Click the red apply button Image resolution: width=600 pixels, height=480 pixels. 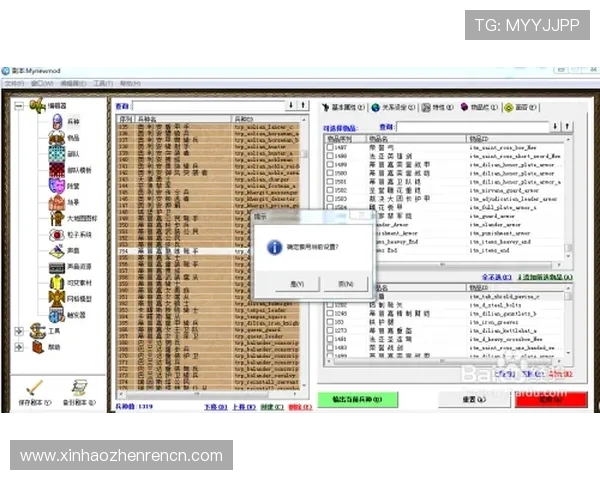pos(551,400)
